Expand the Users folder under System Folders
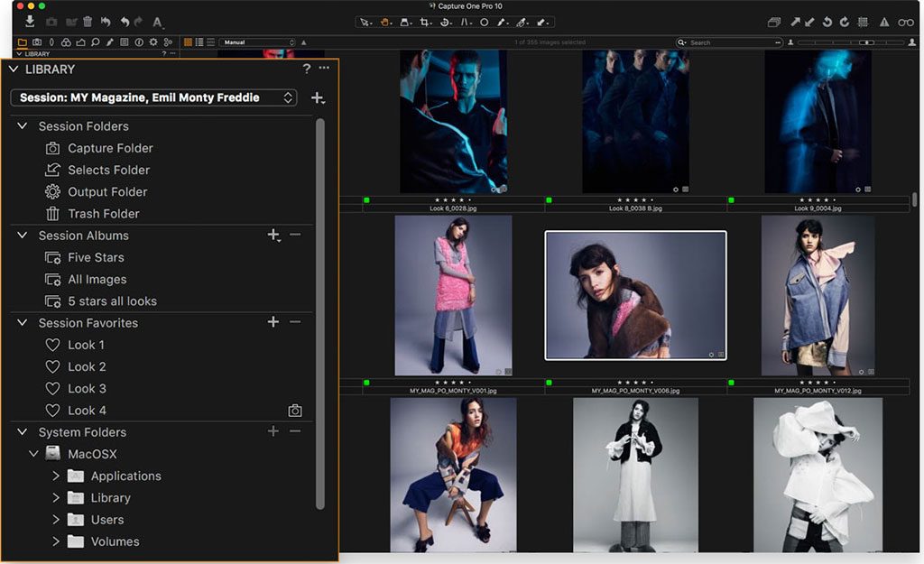This screenshot has width=924, height=564. tap(56, 519)
